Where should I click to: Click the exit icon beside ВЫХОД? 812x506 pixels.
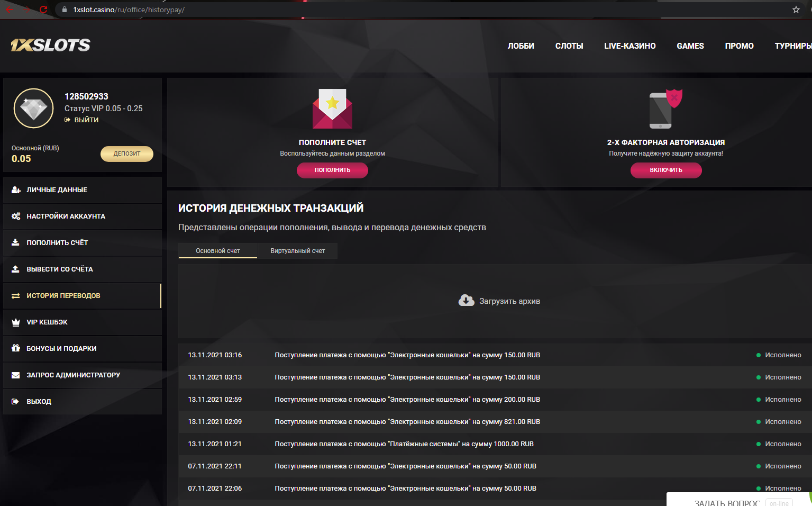(x=15, y=402)
